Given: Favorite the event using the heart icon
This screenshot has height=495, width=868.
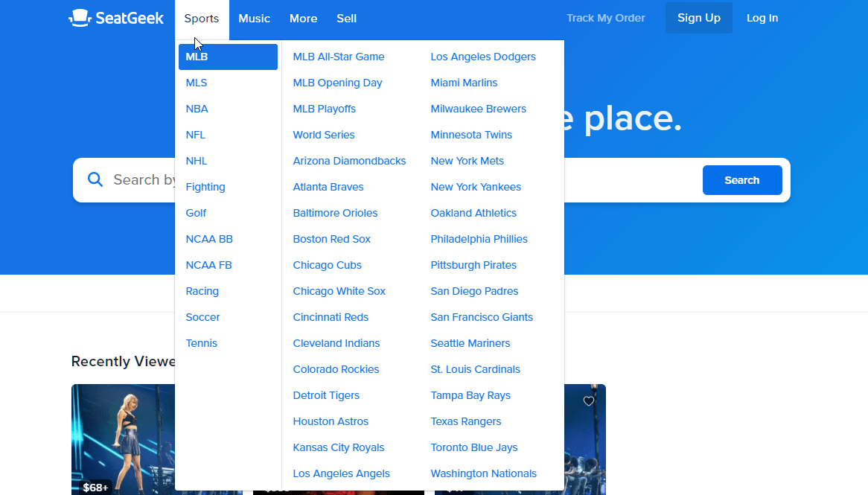Looking at the screenshot, I should (x=589, y=400).
